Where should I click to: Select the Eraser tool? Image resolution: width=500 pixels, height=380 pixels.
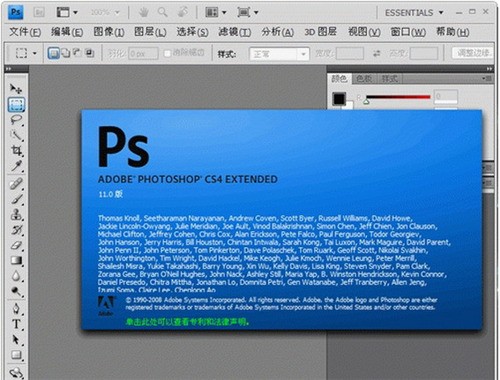click(16, 245)
